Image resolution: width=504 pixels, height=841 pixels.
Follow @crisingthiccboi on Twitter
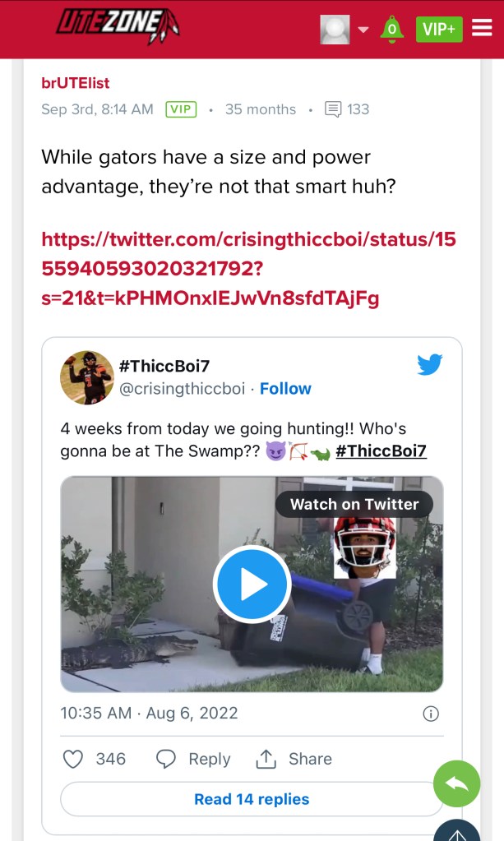285,389
